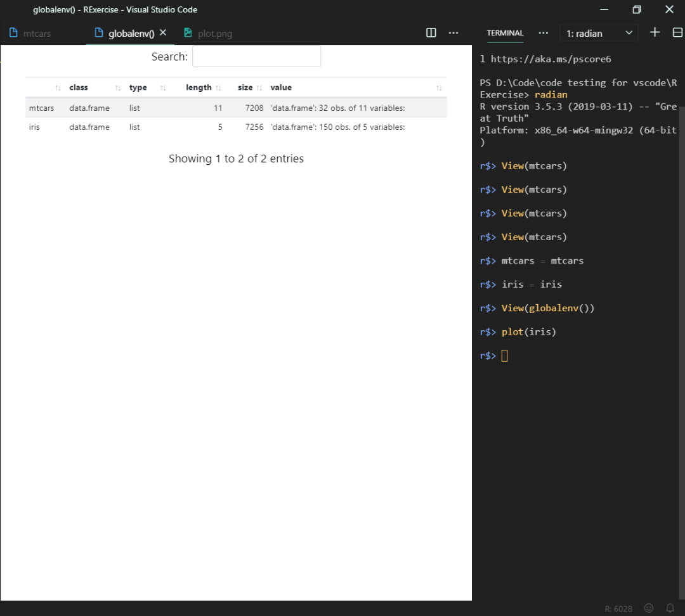The width and height of the screenshot is (685, 616).
Task: Open terminal panel ellipsis menu
Action: tap(543, 33)
